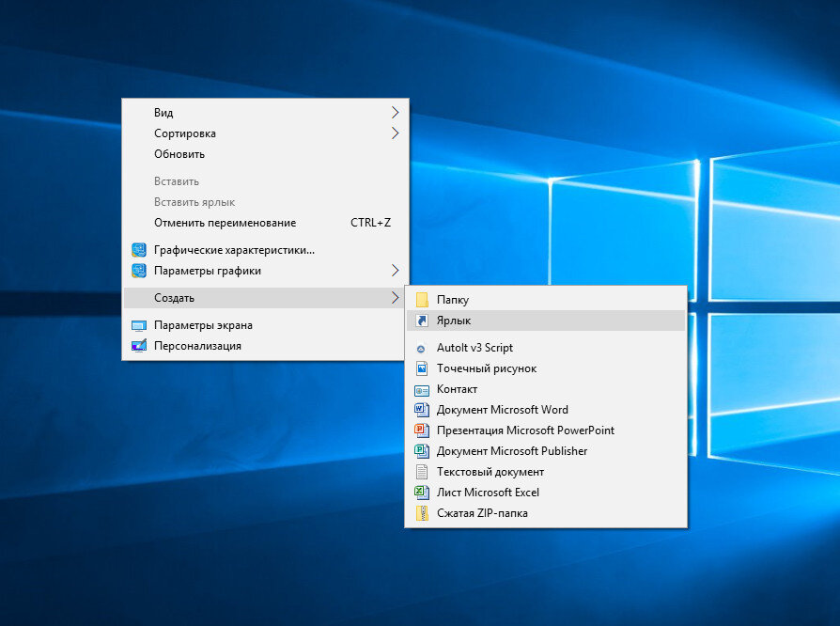This screenshot has width=840, height=626.
Task: Click the Intel icon beside Графические характеристики
Action: (x=139, y=250)
